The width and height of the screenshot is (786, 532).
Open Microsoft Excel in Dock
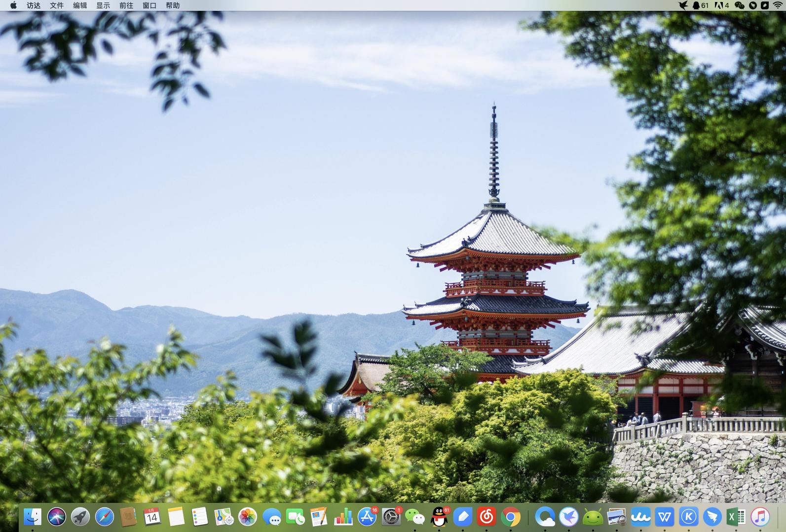(x=736, y=517)
